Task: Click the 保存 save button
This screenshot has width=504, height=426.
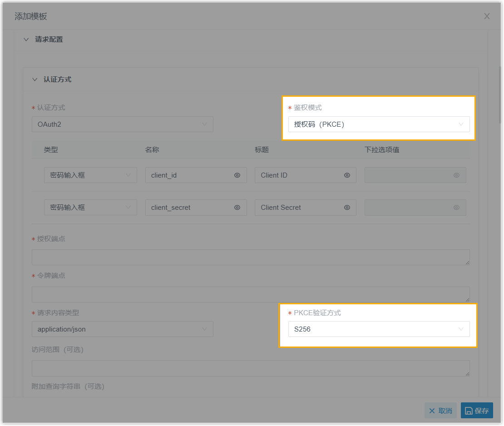Action: pos(477,411)
